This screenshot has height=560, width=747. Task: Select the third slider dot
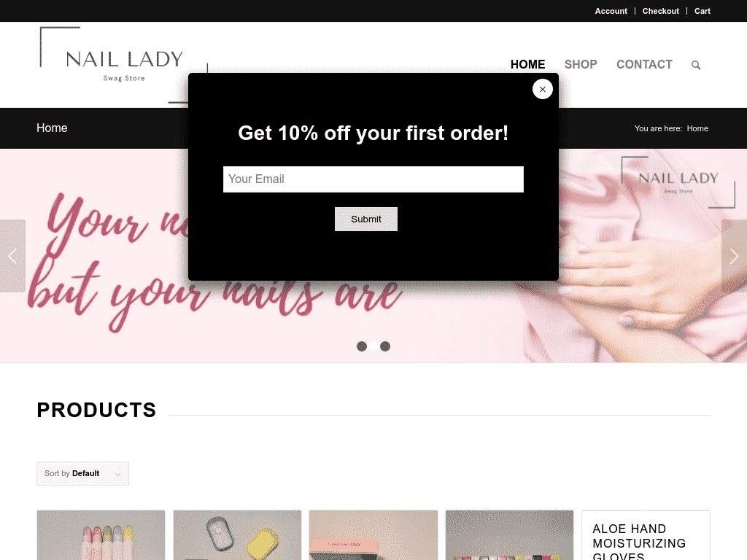pos(385,346)
